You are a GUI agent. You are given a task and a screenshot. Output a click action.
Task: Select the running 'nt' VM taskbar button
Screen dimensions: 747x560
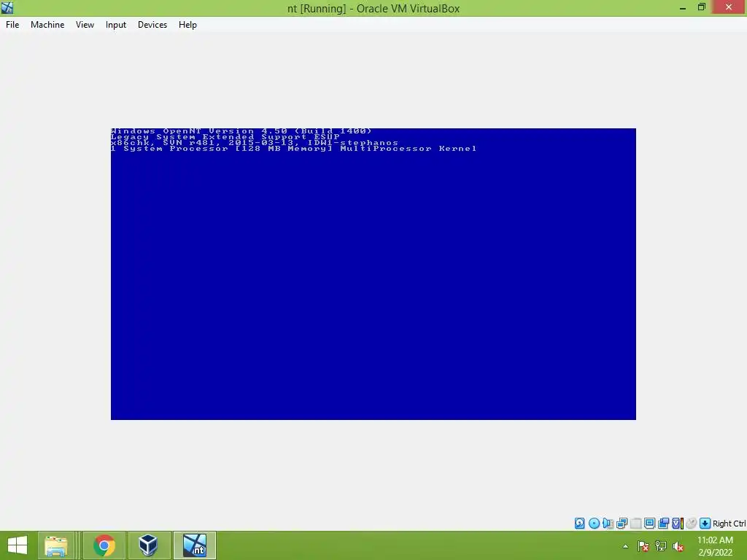click(x=194, y=545)
